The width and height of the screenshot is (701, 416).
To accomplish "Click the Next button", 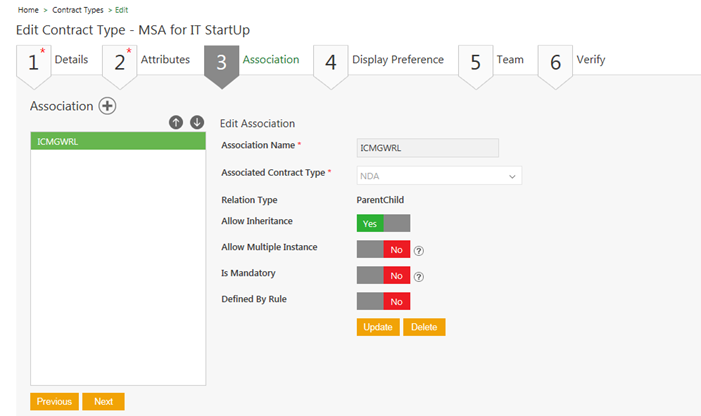I will pyautogui.click(x=103, y=401).
